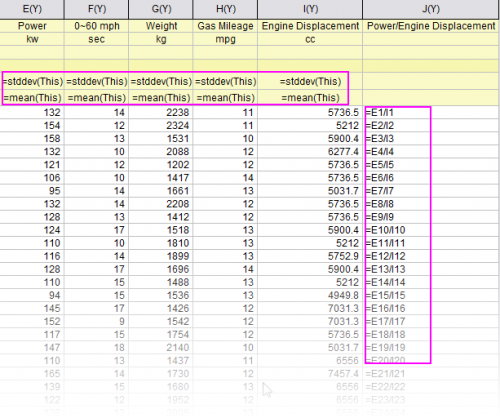
Task: Click =mean(This) cell in Power column
Action: tap(33, 98)
